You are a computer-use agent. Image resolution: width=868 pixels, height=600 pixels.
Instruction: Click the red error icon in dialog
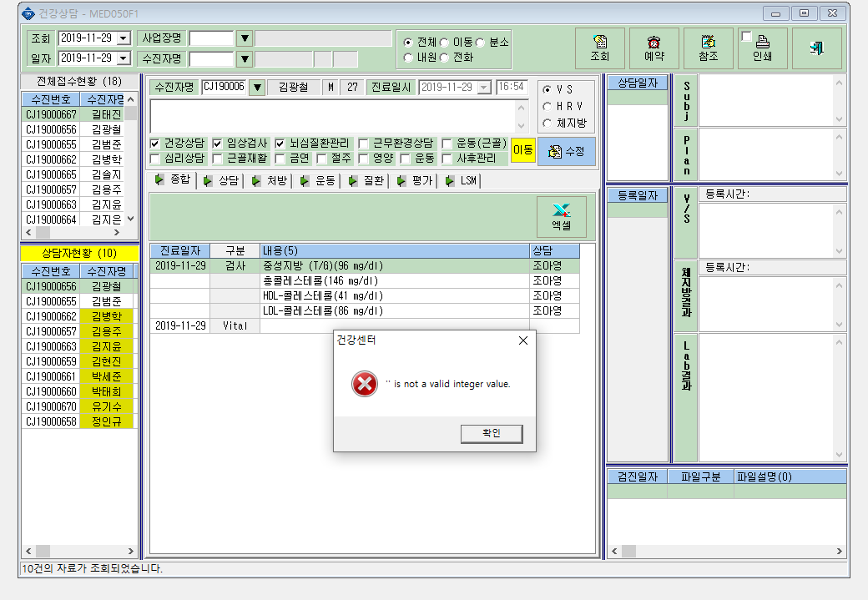point(364,384)
